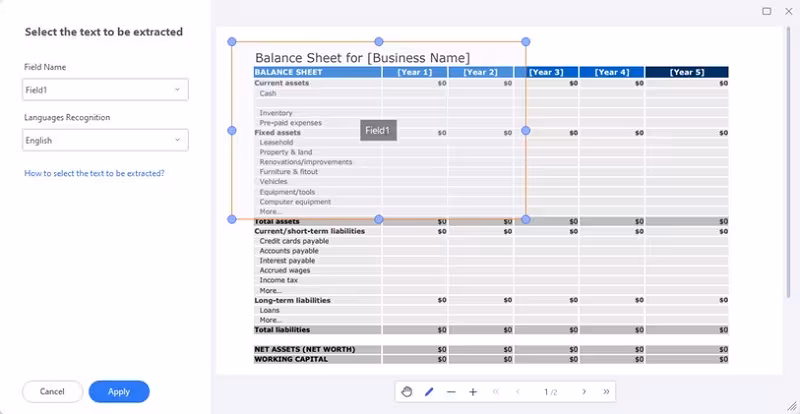
Task: Click the Apply button
Action: click(x=119, y=392)
